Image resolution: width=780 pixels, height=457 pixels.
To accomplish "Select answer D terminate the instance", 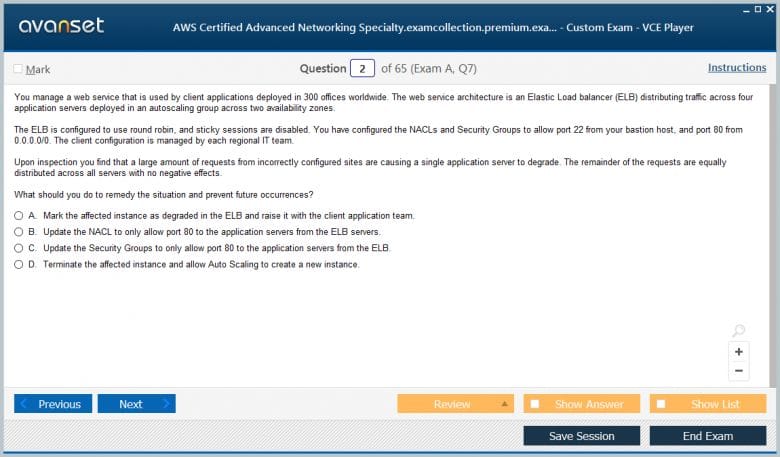I will tap(19, 265).
